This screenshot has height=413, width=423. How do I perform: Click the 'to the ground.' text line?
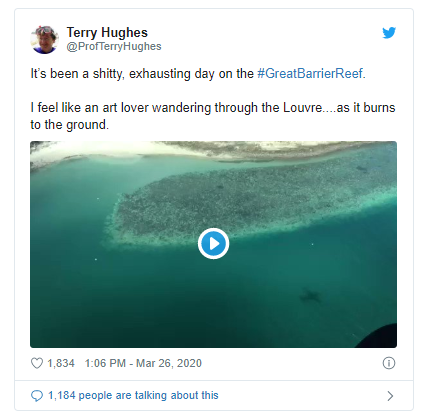click(x=70, y=125)
